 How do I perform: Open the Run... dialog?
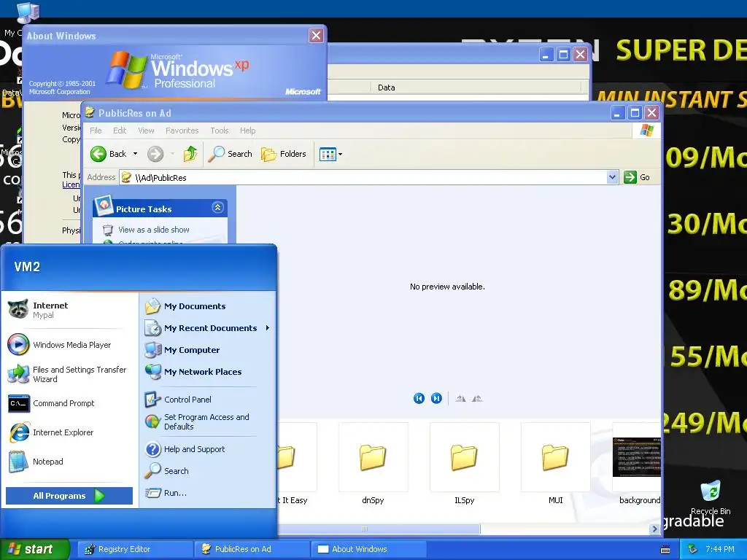click(208, 493)
